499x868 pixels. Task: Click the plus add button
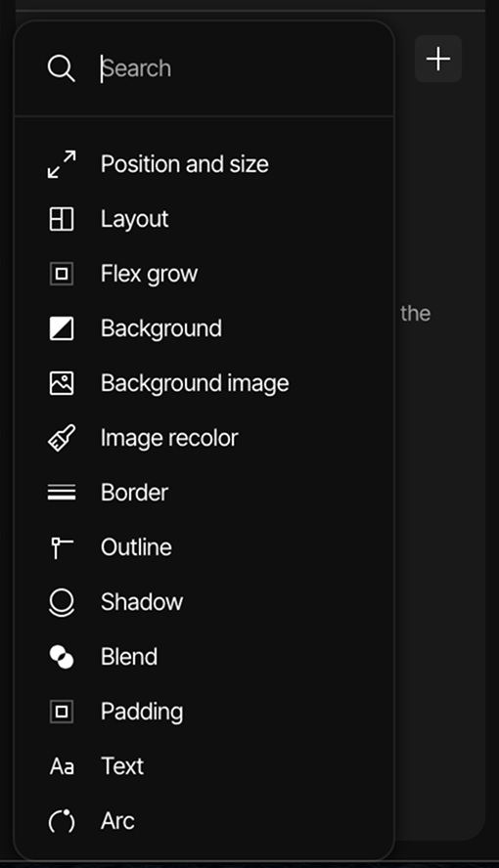[438, 59]
